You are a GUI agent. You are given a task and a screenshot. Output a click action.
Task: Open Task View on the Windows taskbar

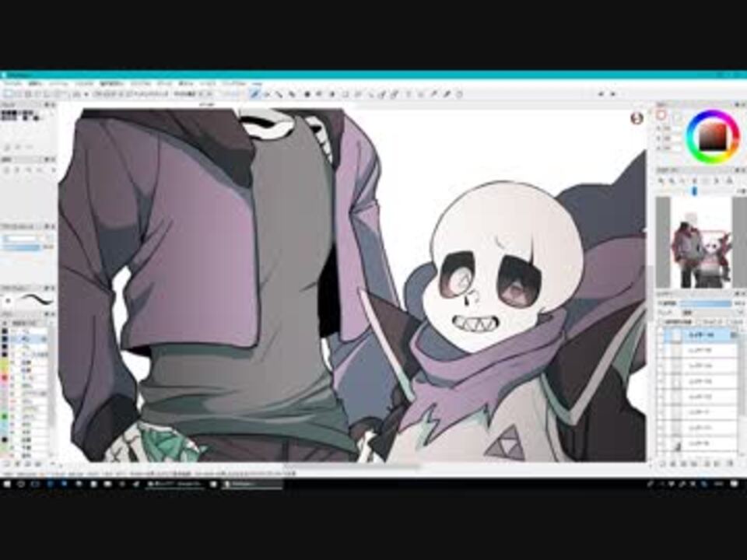click(35, 484)
